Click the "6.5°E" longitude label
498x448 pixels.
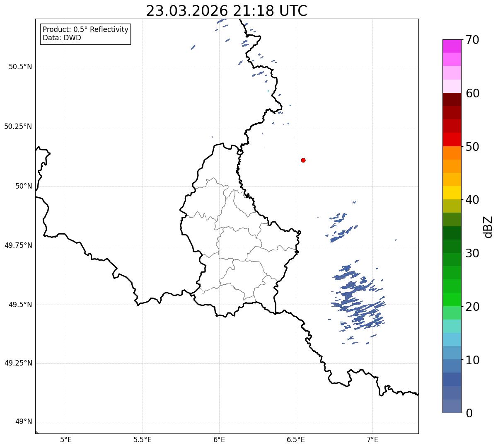click(x=296, y=440)
